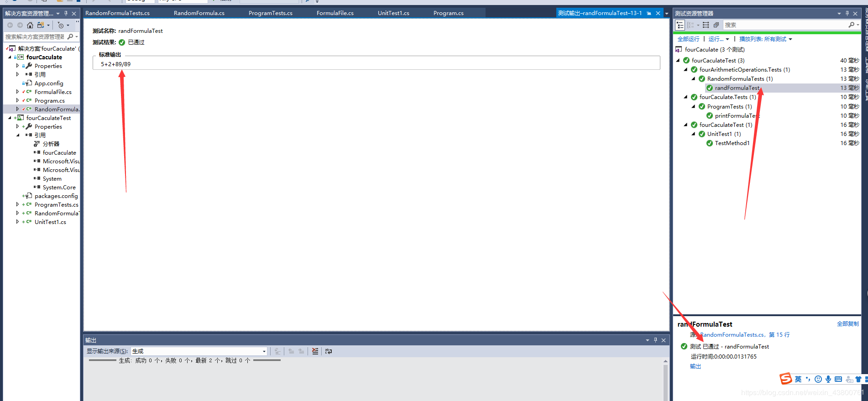Viewport: 868px width, 401px height.
Task: Click clear all icon in Output toolbar
Action: (315, 351)
